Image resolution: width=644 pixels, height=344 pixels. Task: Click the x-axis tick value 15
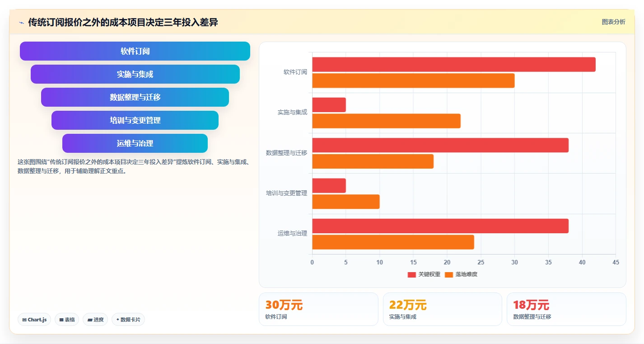(x=413, y=262)
